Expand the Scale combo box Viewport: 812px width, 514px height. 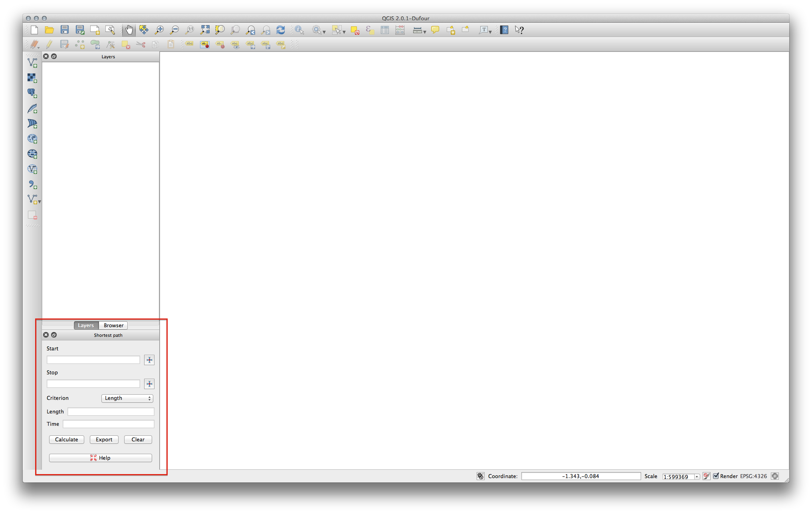[697, 476]
